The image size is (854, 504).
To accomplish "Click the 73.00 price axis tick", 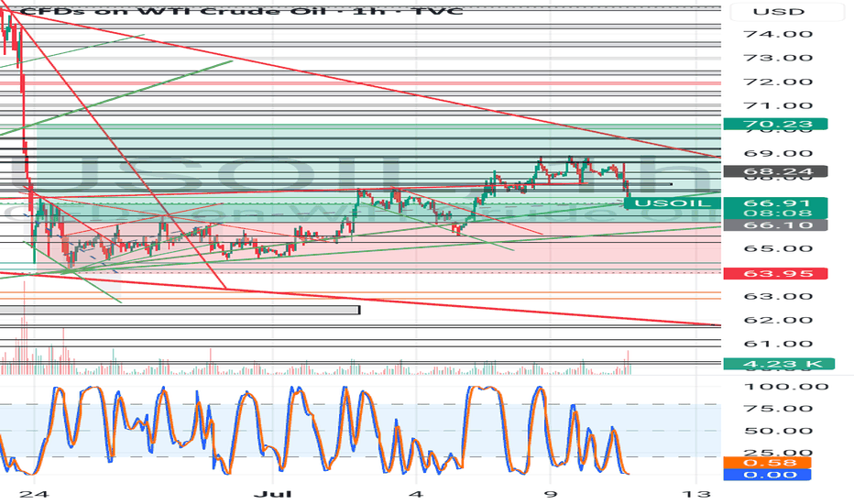I will coord(778,58).
